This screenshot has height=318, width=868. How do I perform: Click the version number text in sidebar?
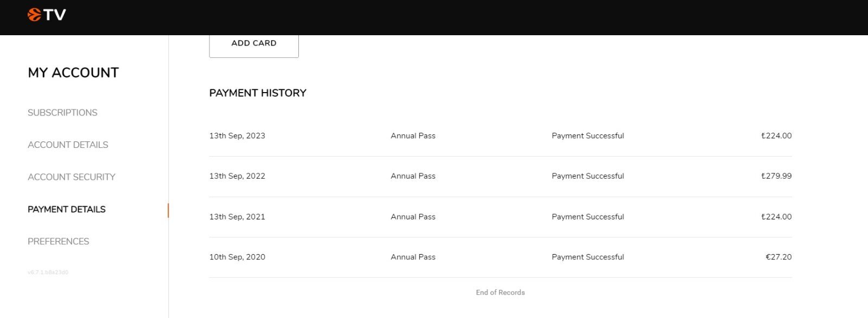48,272
